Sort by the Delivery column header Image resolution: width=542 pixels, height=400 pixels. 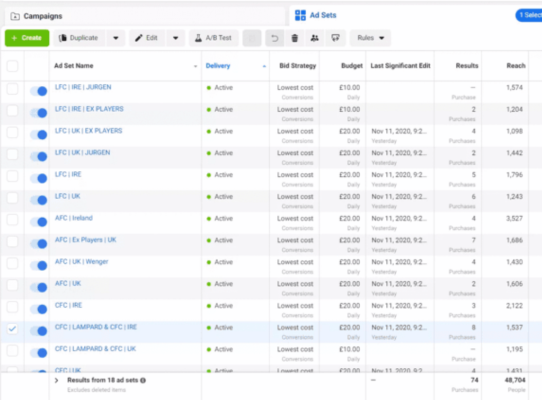218,66
